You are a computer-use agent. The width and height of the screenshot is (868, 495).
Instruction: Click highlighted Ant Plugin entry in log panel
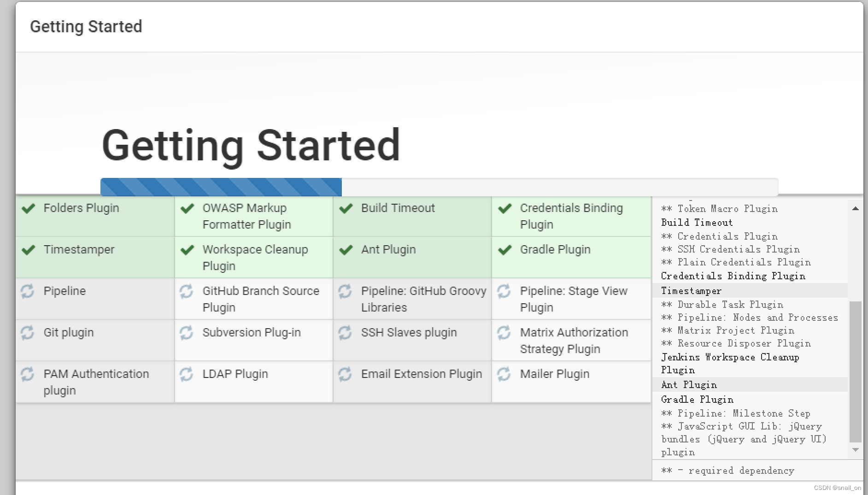[750, 385]
